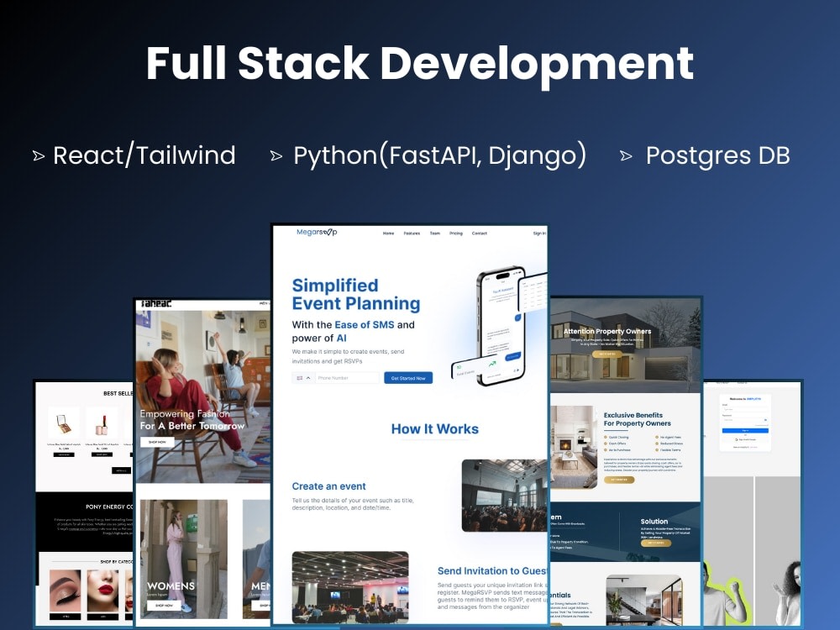Click the No Agent Fees benefit bullet
The height and width of the screenshot is (630, 840).
[x=668, y=437]
